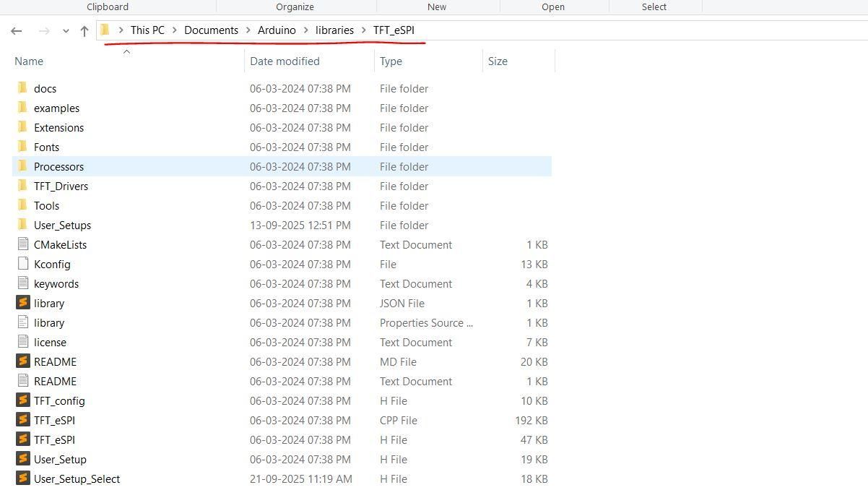Image resolution: width=868 pixels, height=498 pixels.
Task: Click the Forward navigation arrow
Action: pyautogui.click(x=44, y=31)
